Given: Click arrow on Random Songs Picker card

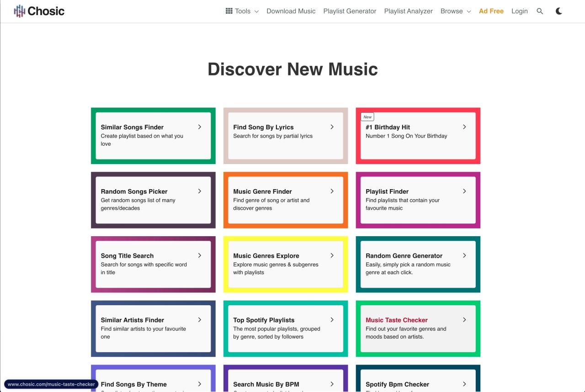Looking at the screenshot, I should [200, 191].
